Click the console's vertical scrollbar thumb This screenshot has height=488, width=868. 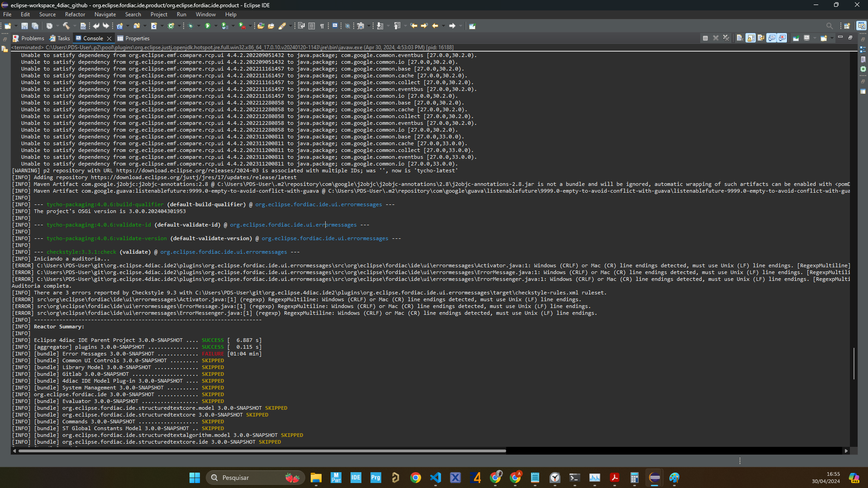[854, 363]
